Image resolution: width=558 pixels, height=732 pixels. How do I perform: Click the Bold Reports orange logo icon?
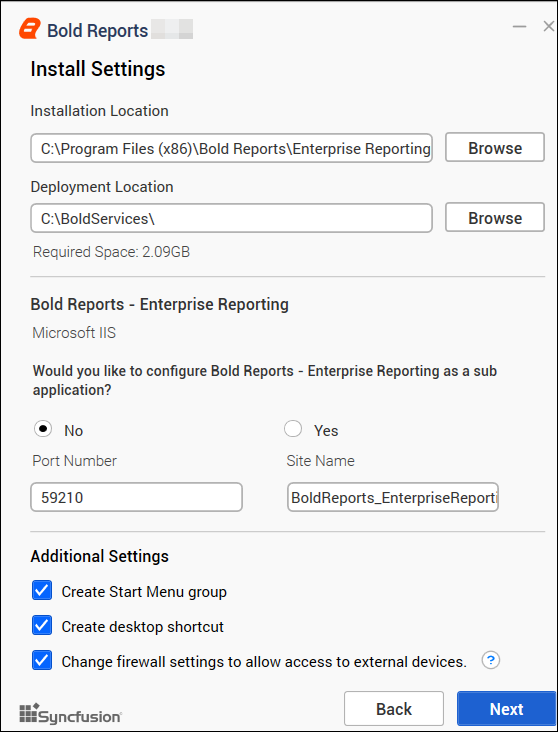pyautogui.click(x=30, y=29)
